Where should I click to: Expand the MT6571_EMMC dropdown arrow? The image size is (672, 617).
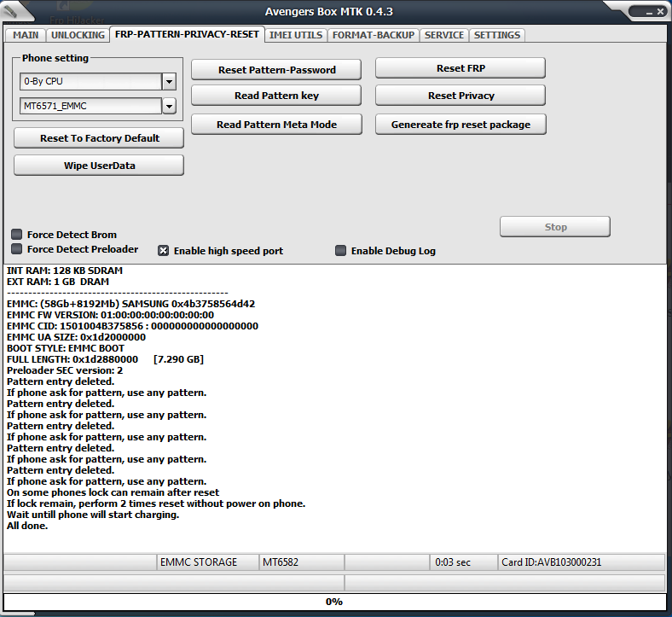pos(170,106)
